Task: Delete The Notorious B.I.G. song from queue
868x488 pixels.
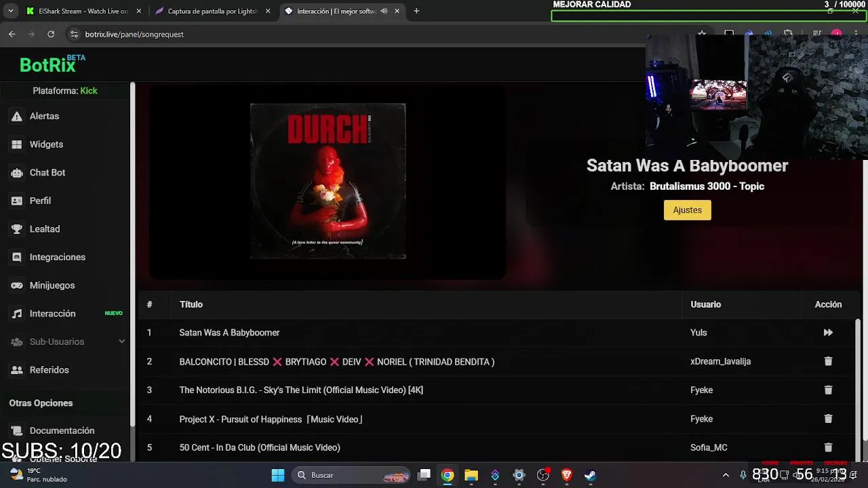Action: click(x=828, y=390)
